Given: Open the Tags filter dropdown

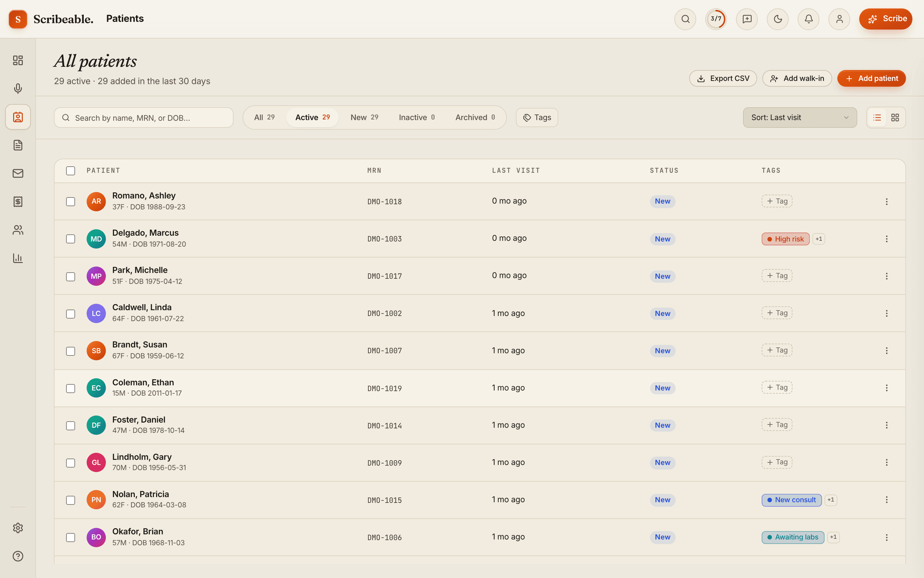Looking at the screenshot, I should (537, 117).
